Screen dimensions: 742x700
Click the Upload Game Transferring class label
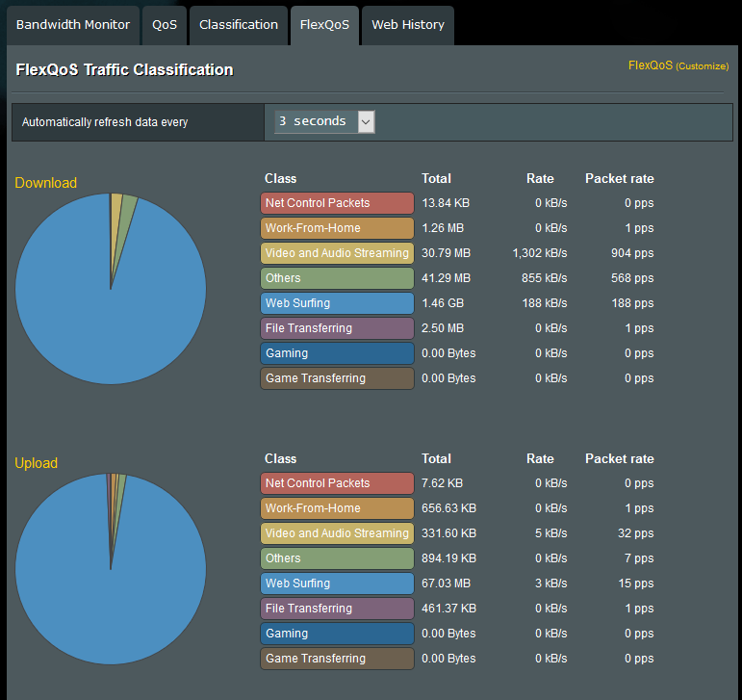337,659
